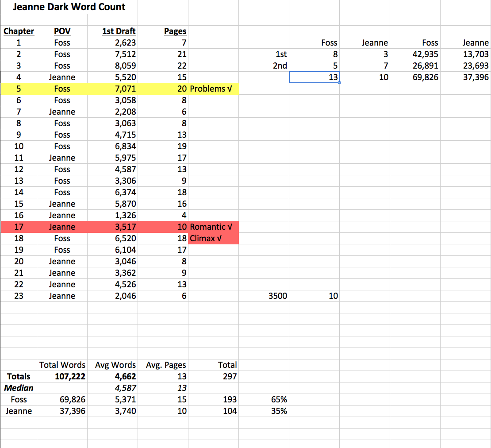The height and width of the screenshot is (448, 491).
Task: Select the cell containing 3500
Action: coord(277,296)
